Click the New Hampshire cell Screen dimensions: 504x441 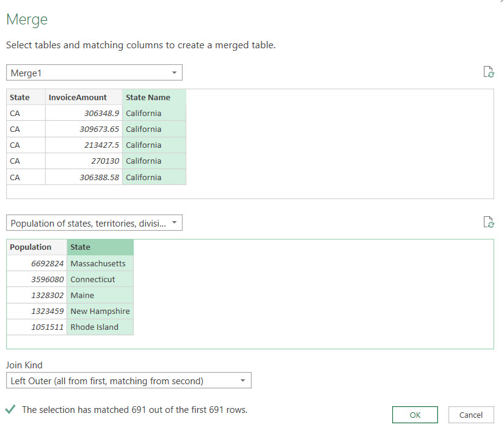(100, 311)
